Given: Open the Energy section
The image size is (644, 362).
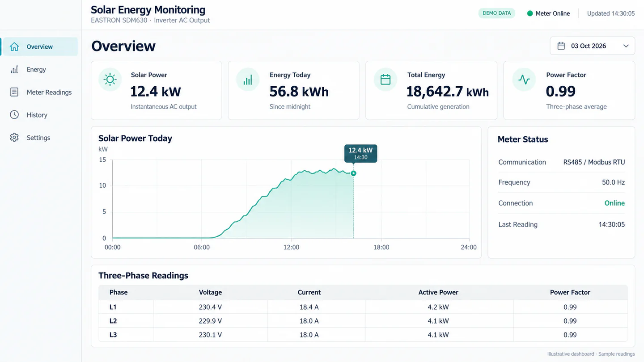Looking at the screenshot, I should click(39, 69).
